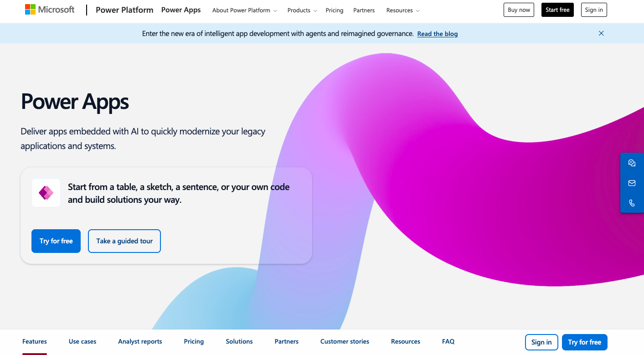Expand the Resources dropdown in top nav
The width and height of the screenshot is (644, 355).
(x=403, y=10)
